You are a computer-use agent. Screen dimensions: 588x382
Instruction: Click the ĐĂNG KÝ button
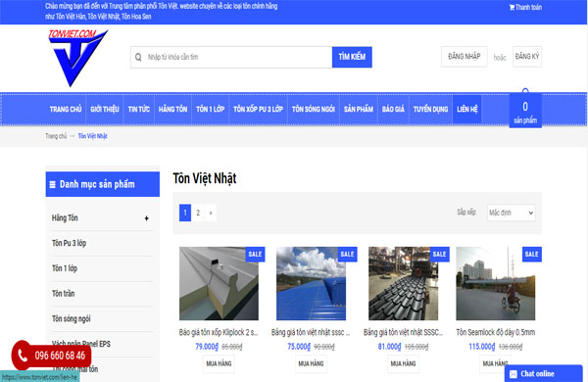pos(527,57)
